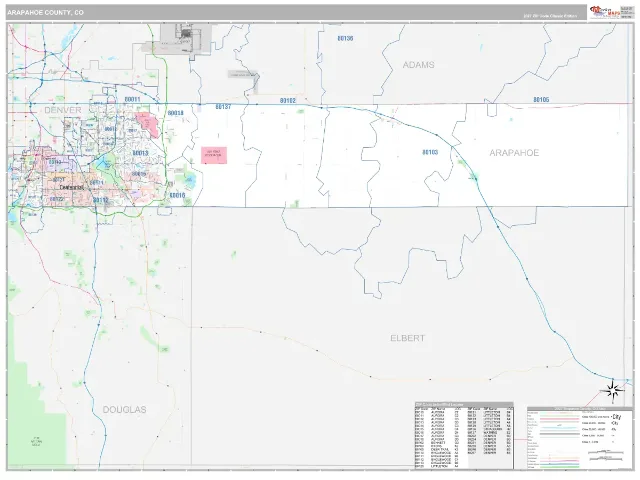Click ZIP code label 80137
This screenshot has width=640, height=480.
pos(223,107)
